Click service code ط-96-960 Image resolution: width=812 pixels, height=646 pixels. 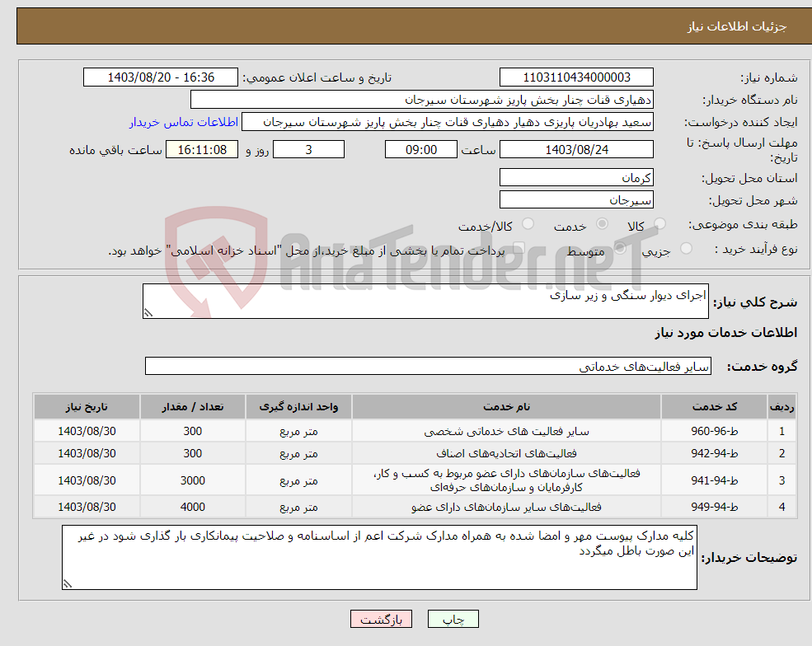(x=714, y=431)
